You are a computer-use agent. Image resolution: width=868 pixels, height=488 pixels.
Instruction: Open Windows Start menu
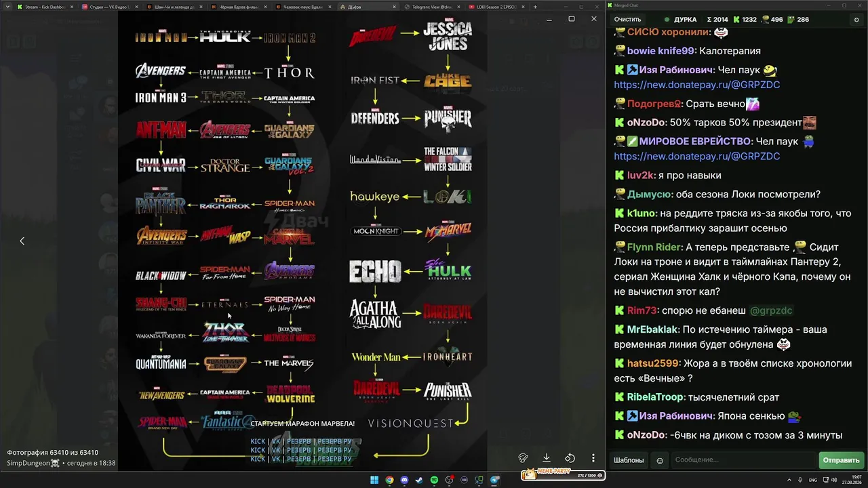click(x=374, y=481)
